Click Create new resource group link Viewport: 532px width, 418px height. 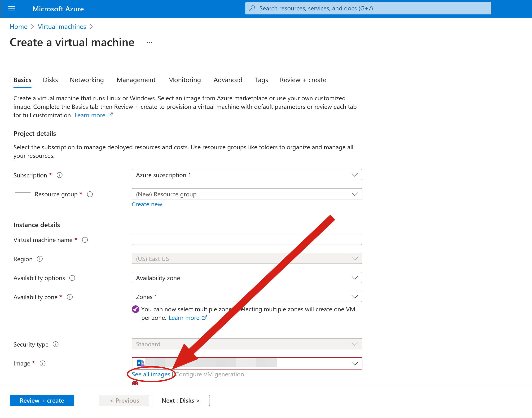147,204
